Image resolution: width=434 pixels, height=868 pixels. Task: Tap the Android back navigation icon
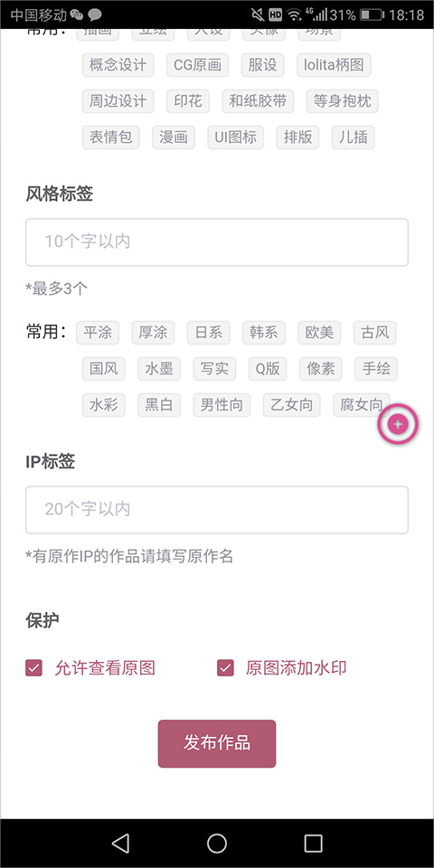(x=120, y=843)
